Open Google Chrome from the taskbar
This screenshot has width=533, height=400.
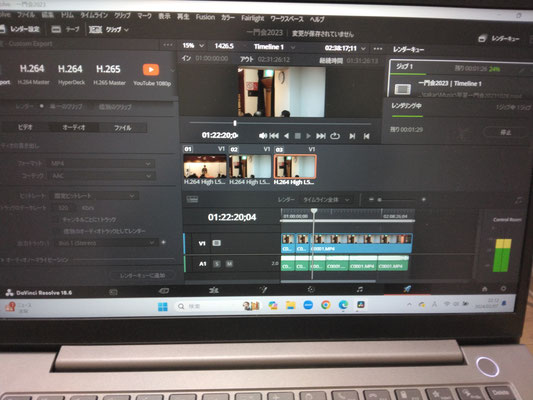[x=326, y=305]
